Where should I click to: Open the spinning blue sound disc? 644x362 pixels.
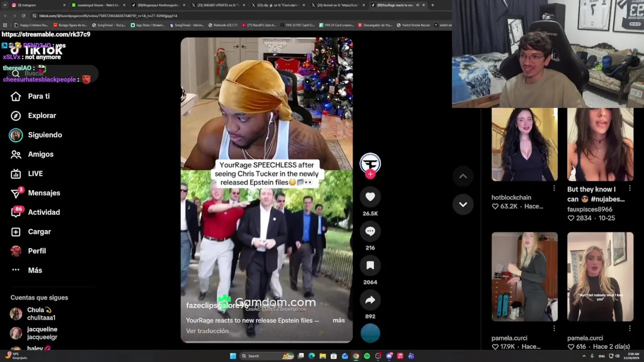click(x=370, y=333)
